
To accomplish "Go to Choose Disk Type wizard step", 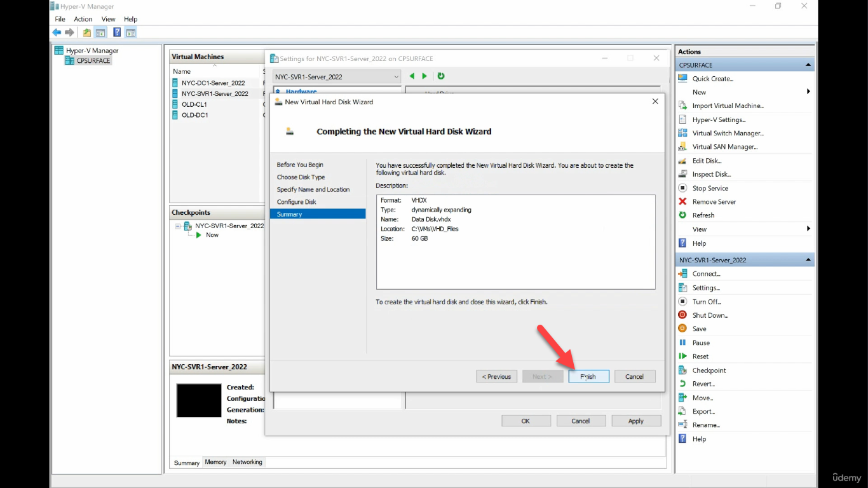I will pos(301,177).
